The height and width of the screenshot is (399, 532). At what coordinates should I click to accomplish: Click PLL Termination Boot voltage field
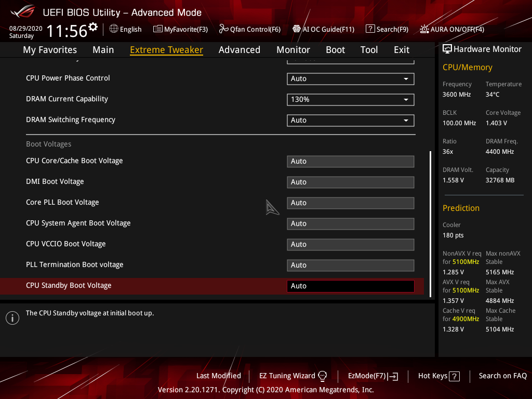tap(351, 265)
